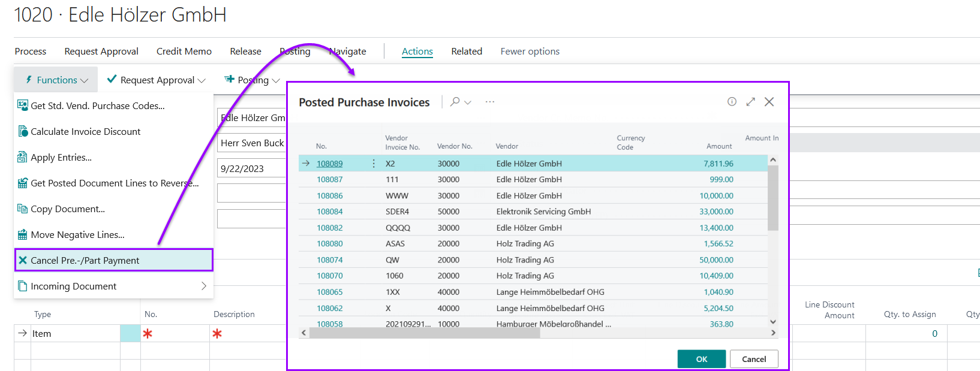Click vendor cell Lange Heimmöbelbedarf OHG in row 108065

click(550, 292)
